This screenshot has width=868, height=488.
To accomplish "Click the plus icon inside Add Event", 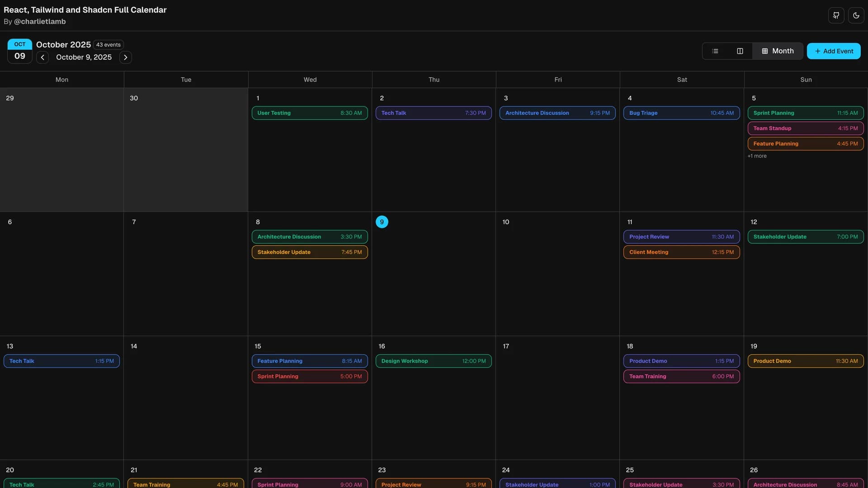I will tap(818, 51).
